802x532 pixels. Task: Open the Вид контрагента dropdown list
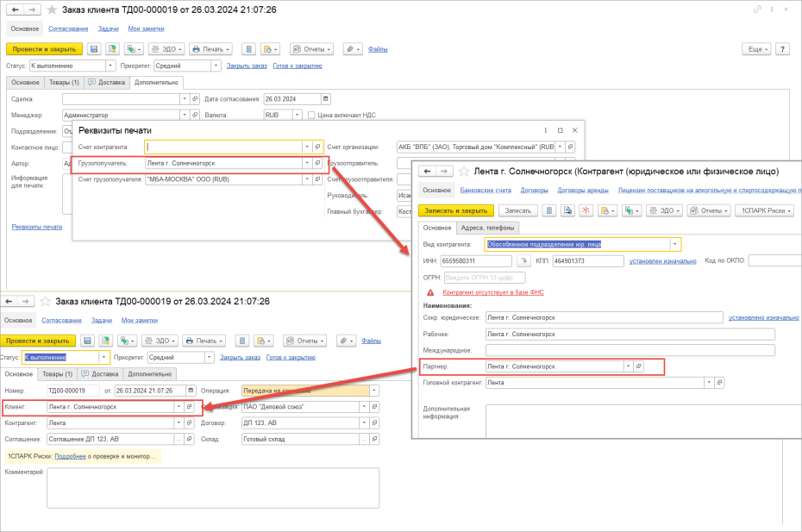[x=675, y=245]
